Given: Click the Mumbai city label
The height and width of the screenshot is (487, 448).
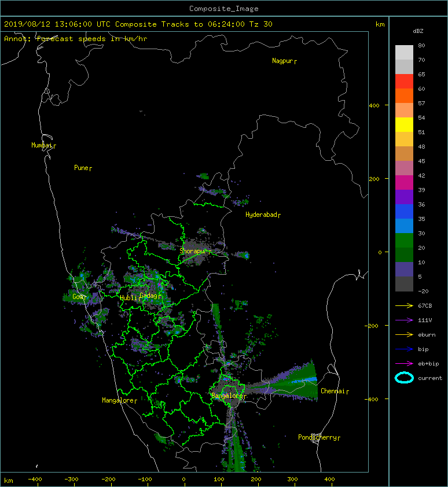Looking at the screenshot, I should [x=42, y=145].
